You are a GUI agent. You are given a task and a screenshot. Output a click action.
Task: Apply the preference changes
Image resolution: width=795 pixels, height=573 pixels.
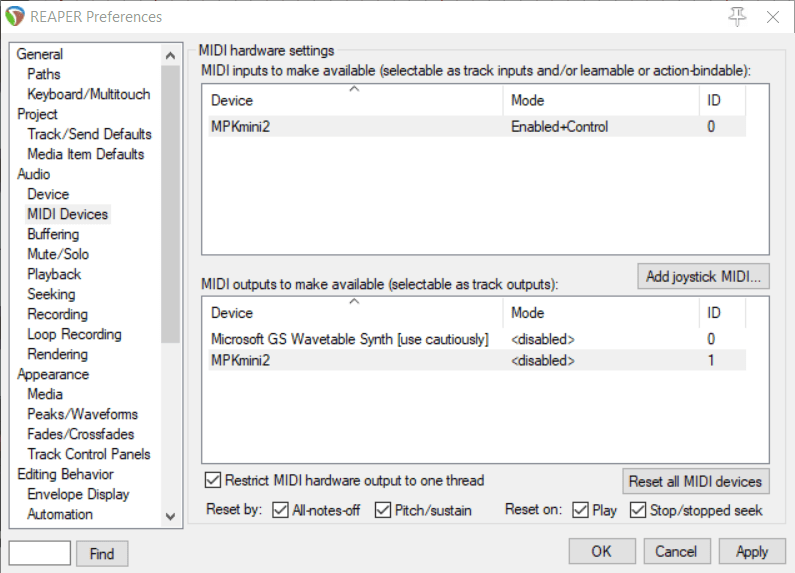coord(752,551)
